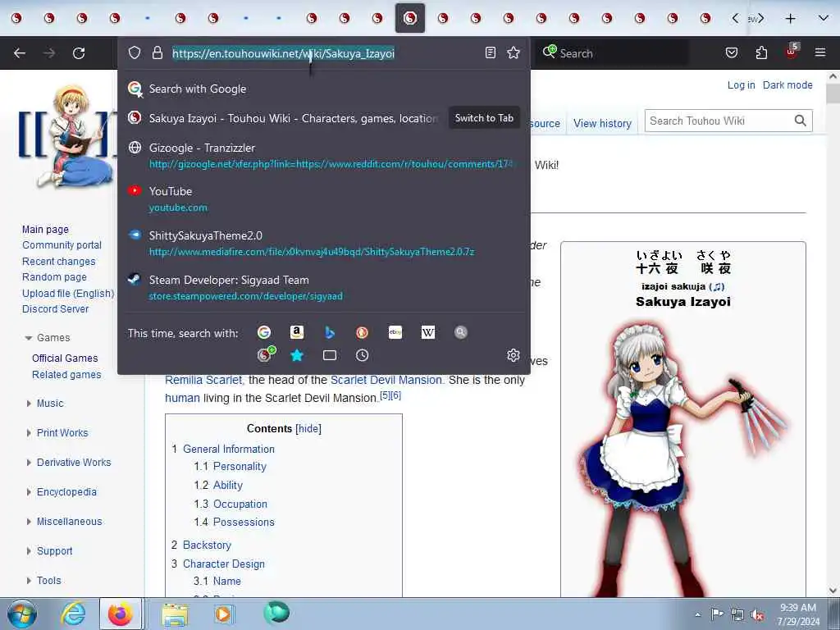Select the Gizoogle - Tranzizzler suggestion
The width and height of the screenshot is (840, 630).
pos(323,155)
